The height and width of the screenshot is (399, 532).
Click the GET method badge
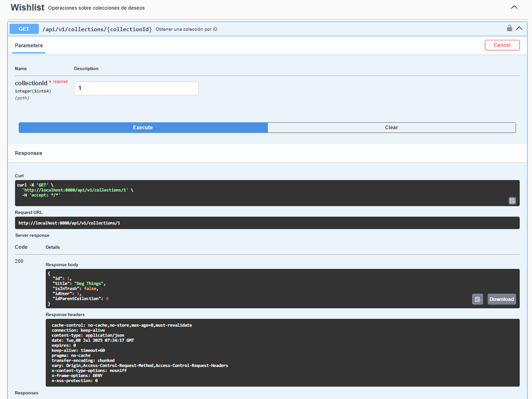pyautogui.click(x=24, y=29)
